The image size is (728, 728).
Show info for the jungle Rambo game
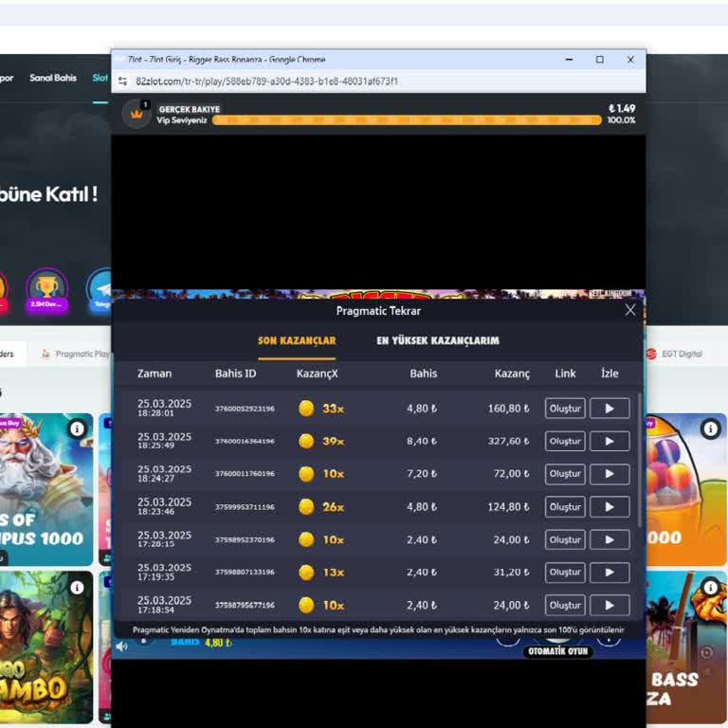(77, 588)
